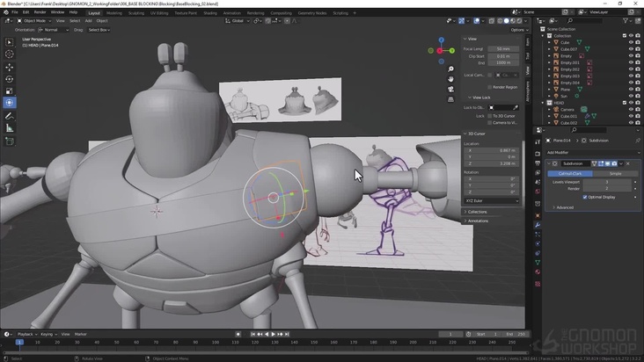Choose the Rotate tool
Image resolution: width=644 pixels, height=362 pixels.
coord(9,79)
